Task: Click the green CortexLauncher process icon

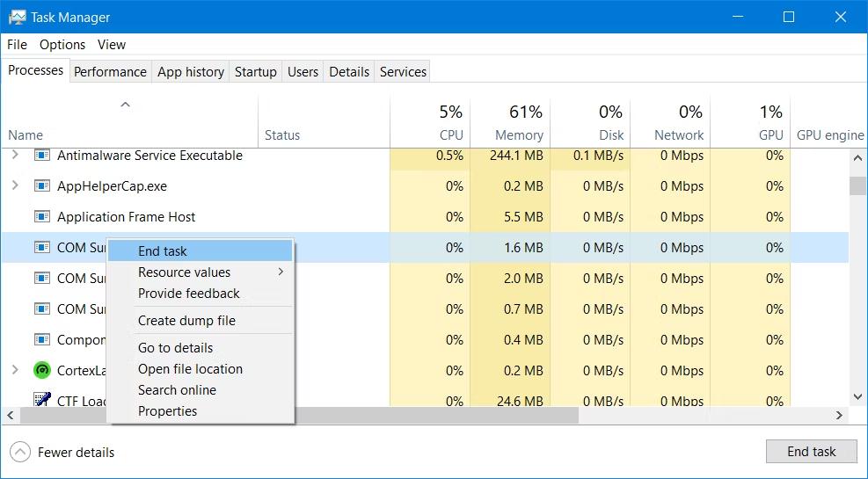Action: [42, 371]
